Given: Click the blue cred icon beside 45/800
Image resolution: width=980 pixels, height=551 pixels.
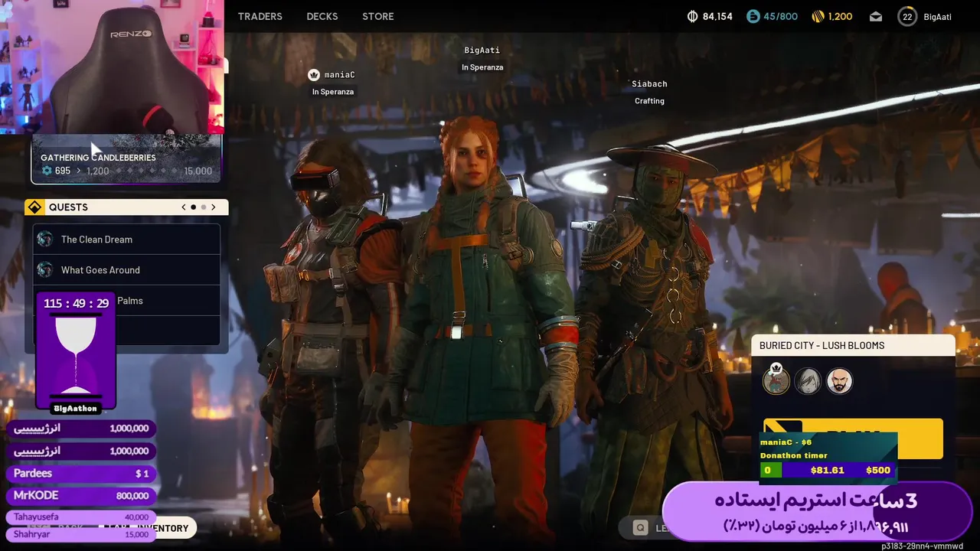Looking at the screenshot, I should pos(753,16).
